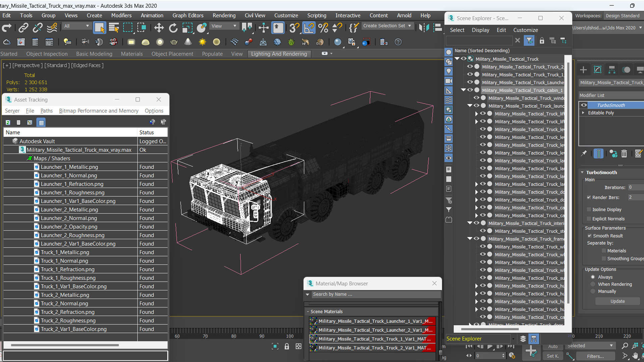Image resolution: width=644 pixels, height=362 pixels.
Task: Select the Scale transform tool
Action: (187, 28)
